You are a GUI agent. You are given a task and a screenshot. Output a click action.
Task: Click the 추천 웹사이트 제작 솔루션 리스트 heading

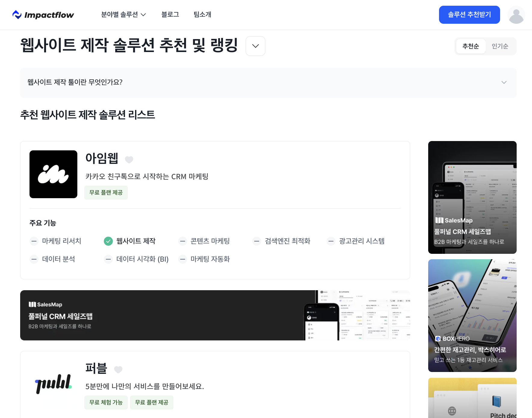point(88,115)
